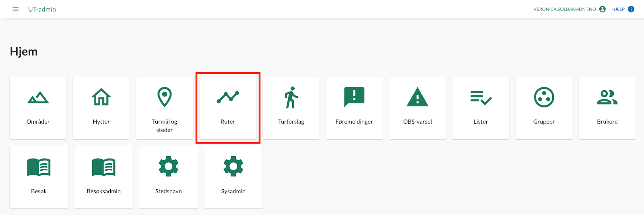Click the Stedsnavn card label
The image size is (644, 215).
(169, 191)
